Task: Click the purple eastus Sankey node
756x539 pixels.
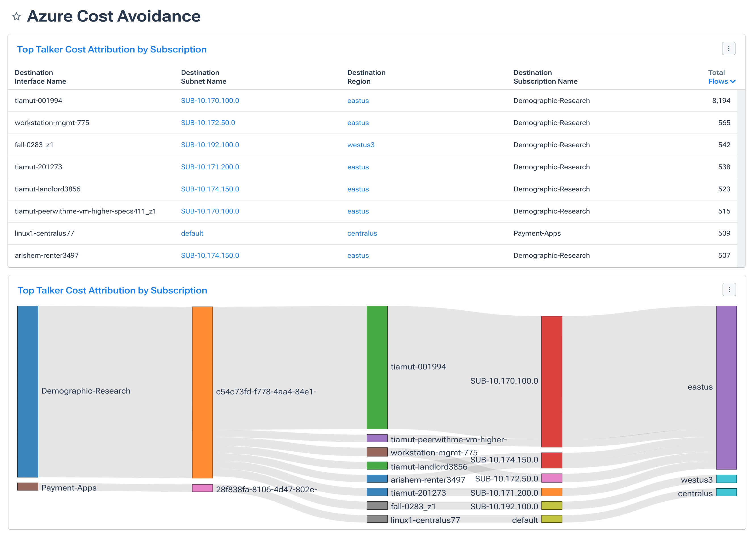Action: (x=726, y=387)
